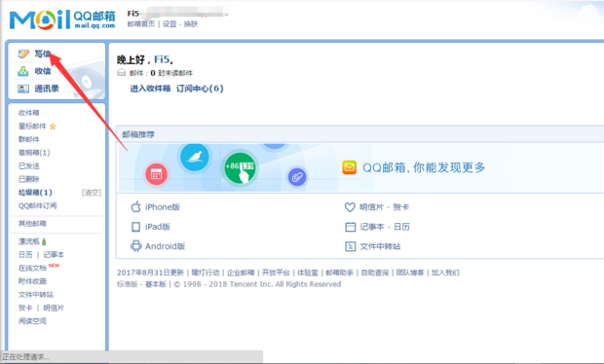
Task: Click the 收信 receive mail download icon
Action: (x=23, y=71)
